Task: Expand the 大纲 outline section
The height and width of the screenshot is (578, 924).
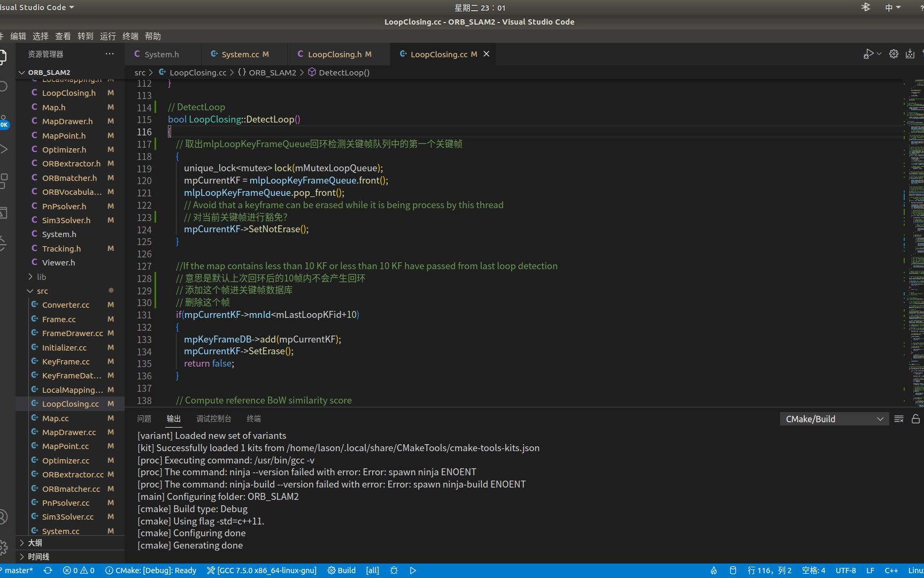Action: coord(70,543)
